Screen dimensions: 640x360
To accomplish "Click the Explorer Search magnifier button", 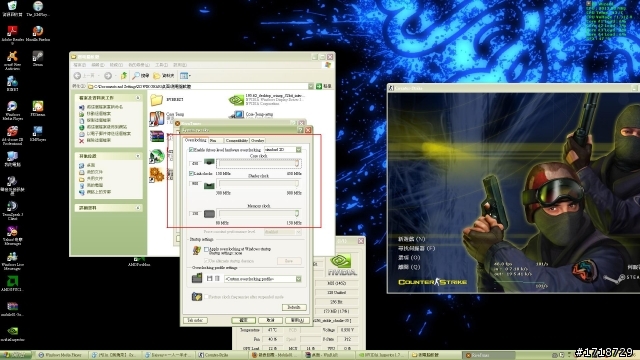I will click(141, 76).
